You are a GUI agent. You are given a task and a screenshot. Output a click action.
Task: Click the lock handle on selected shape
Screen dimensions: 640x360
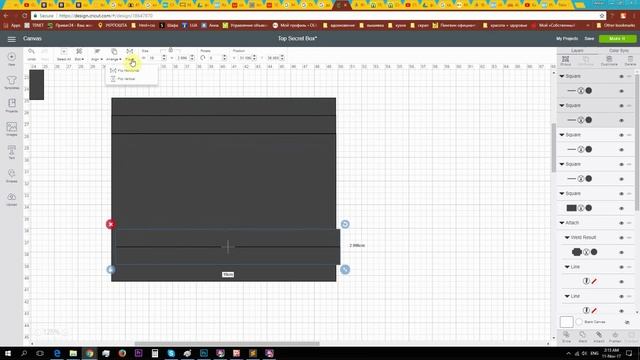click(110, 269)
